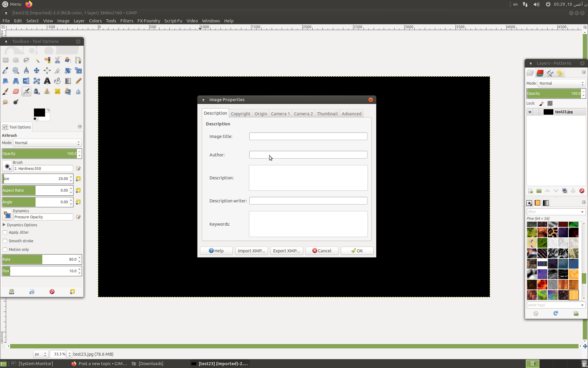
Task: Select the Zoom magnifier tool
Action: coord(16,71)
